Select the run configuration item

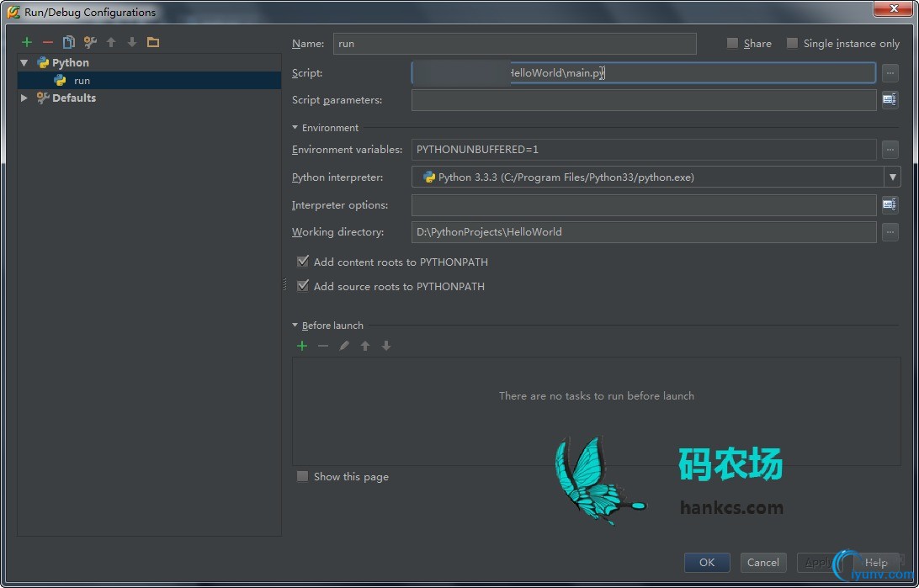point(150,80)
